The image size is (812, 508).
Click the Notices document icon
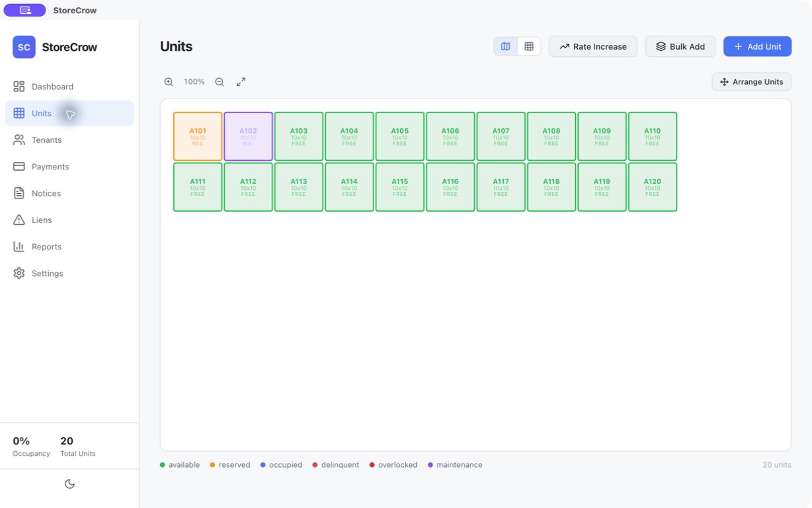[19, 193]
